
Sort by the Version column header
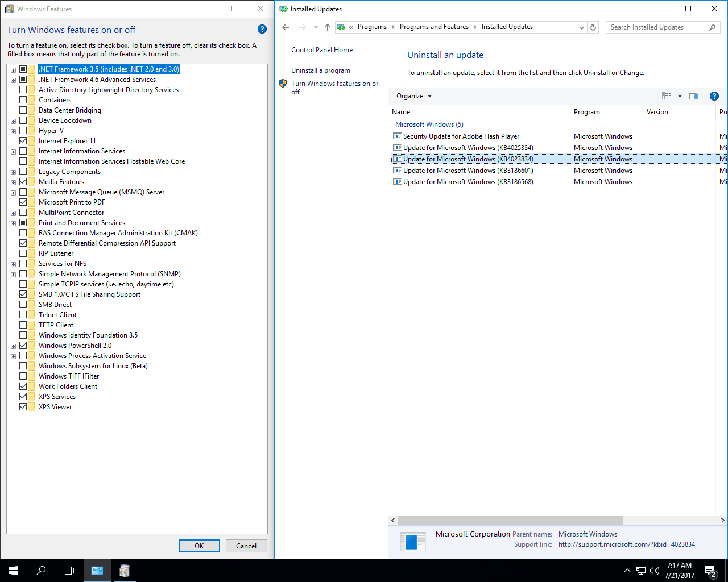coord(679,112)
